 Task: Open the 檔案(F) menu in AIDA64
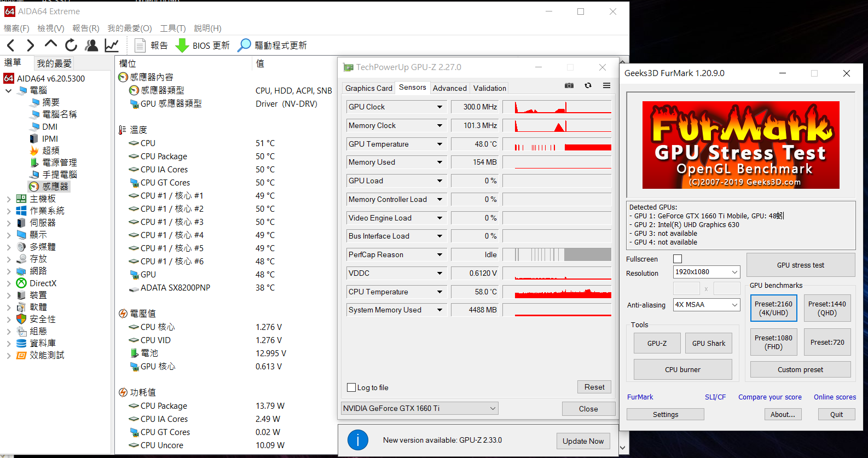tap(16, 28)
